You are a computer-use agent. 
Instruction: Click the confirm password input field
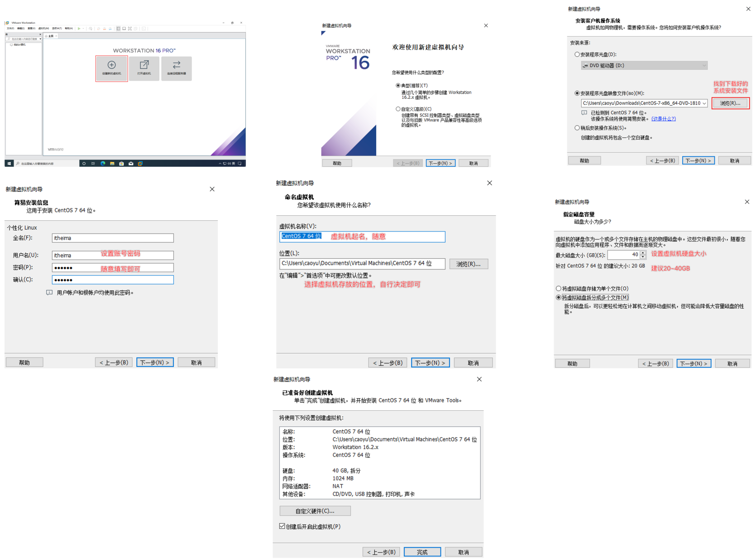point(113,280)
